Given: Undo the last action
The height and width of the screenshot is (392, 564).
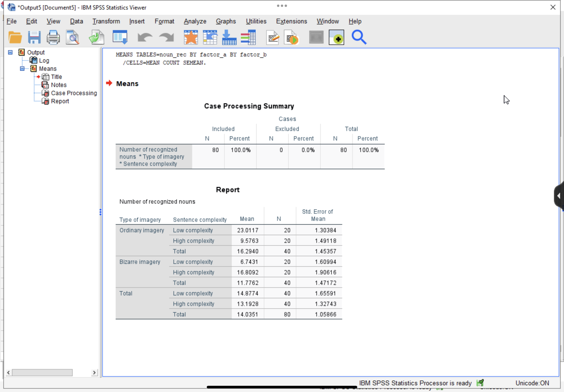Looking at the screenshot, I should coord(145,37).
